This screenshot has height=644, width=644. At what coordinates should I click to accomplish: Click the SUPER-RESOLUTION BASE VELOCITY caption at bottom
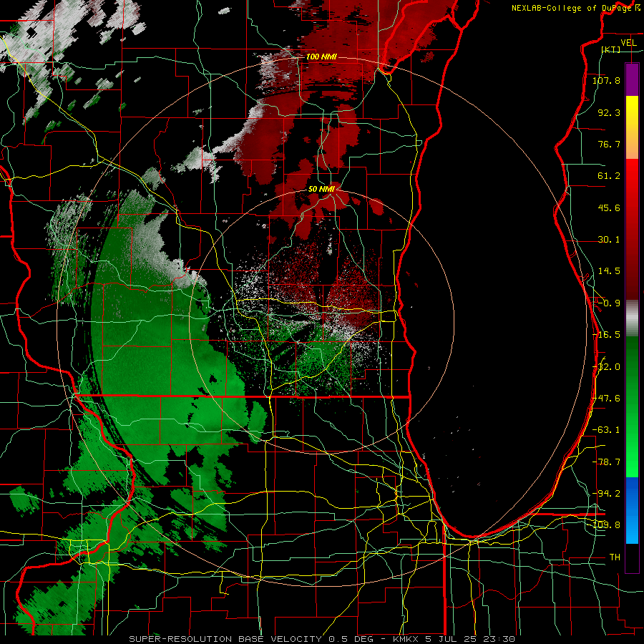point(322,639)
